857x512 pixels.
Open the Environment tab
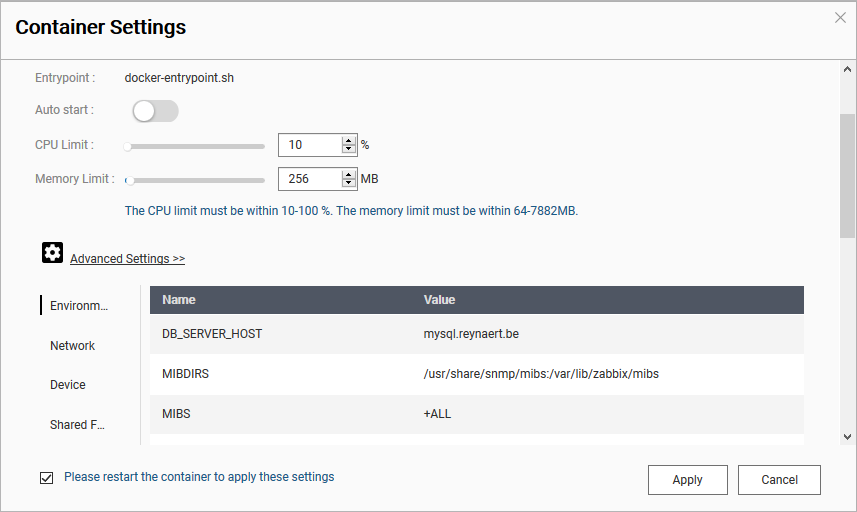[x=79, y=305]
